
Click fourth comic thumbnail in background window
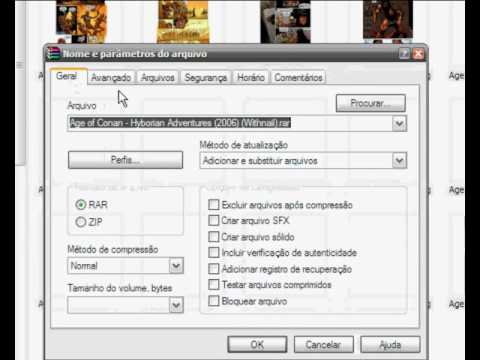click(388, 21)
